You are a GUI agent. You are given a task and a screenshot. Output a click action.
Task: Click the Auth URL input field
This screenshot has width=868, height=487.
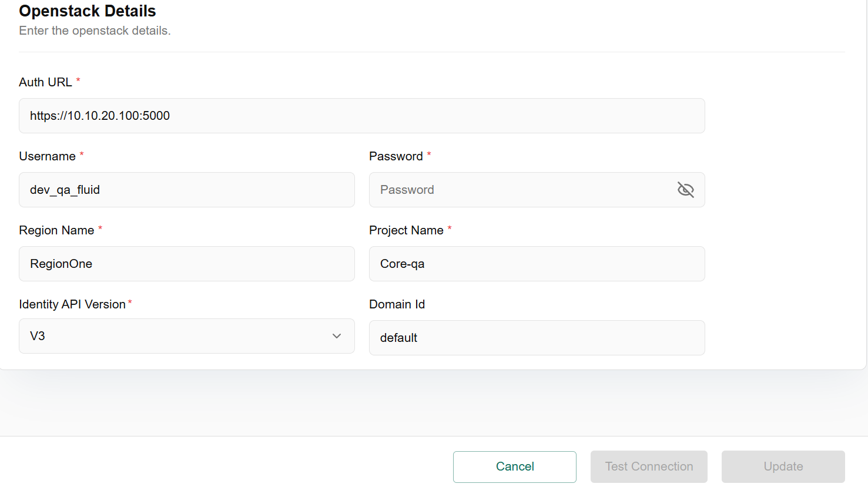(x=361, y=116)
